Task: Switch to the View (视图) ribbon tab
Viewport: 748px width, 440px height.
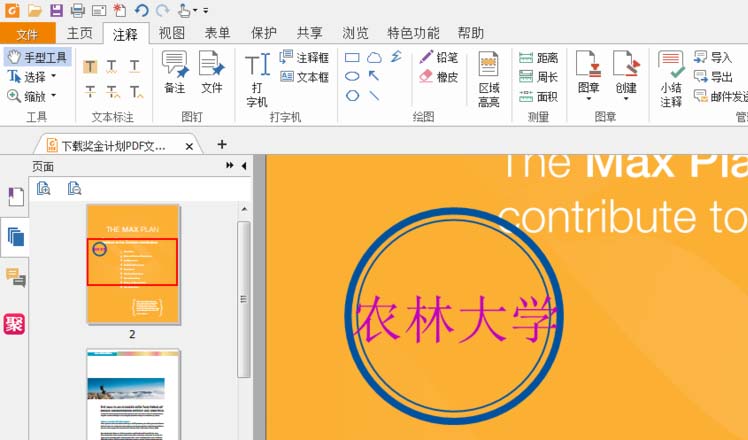Action: tap(172, 33)
